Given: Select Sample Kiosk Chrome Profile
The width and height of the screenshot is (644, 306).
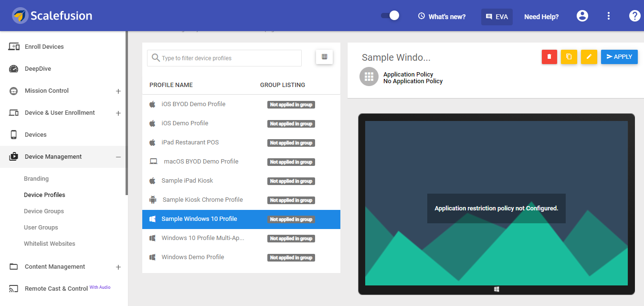Looking at the screenshot, I should [x=241, y=200].
